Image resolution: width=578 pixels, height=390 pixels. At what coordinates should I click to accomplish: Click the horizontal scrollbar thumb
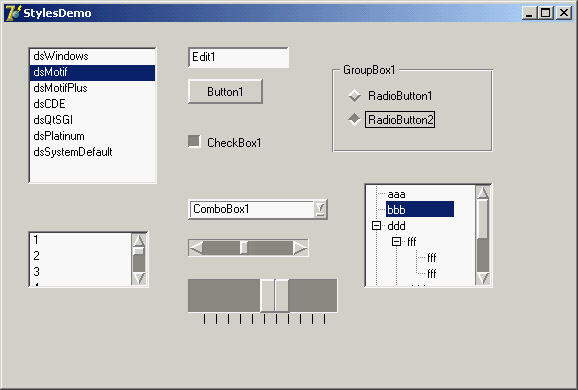244,248
